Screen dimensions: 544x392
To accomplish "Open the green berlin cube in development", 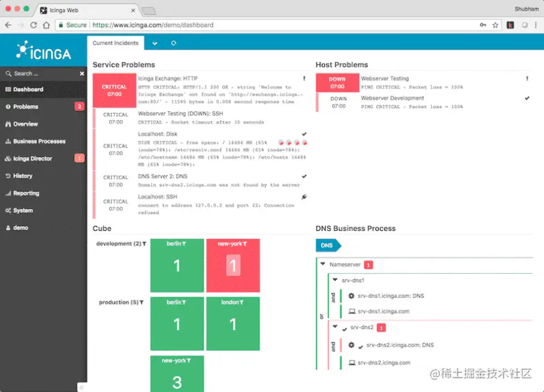I will (177, 266).
